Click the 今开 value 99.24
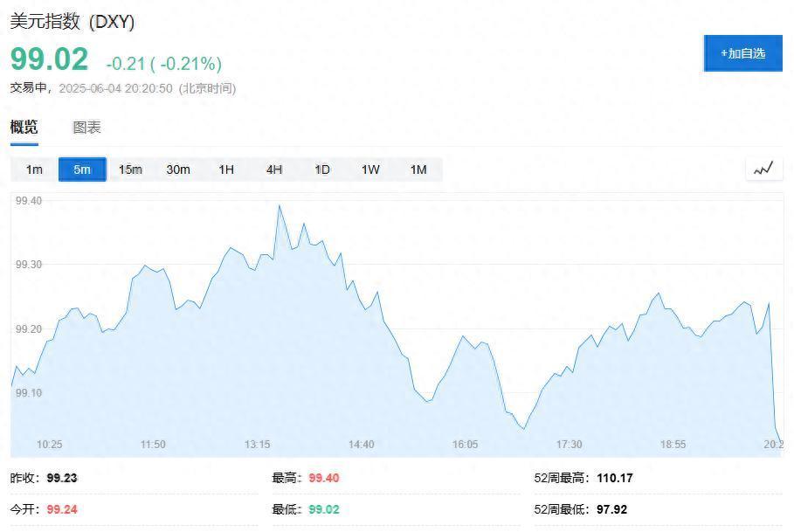The image size is (794, 532). click(62, 509)
